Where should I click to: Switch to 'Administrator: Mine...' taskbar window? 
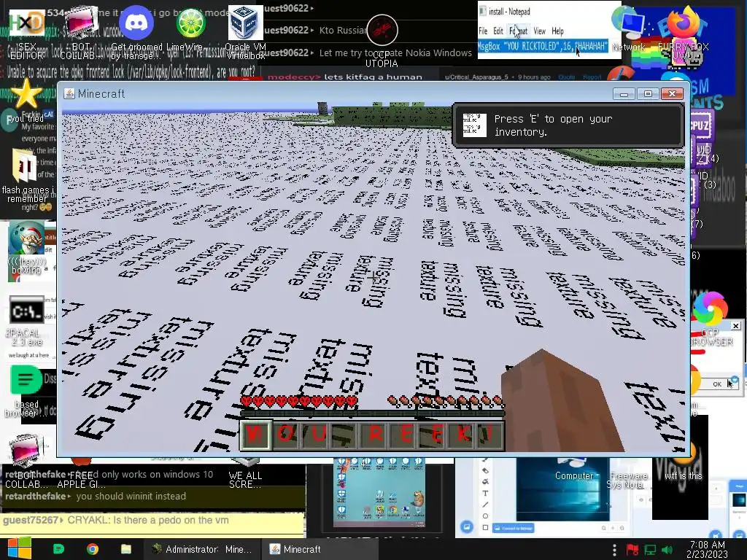202,549
